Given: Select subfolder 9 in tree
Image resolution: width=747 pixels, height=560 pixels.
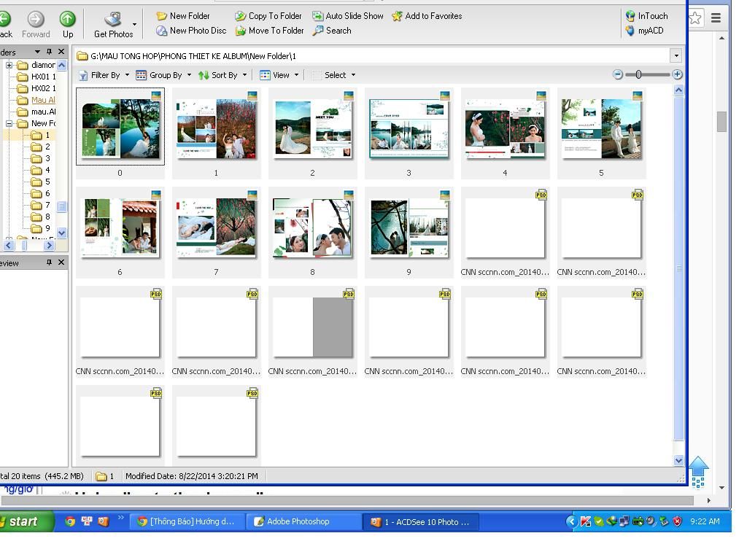Looking at the screenshot, I should pos(41,228).
